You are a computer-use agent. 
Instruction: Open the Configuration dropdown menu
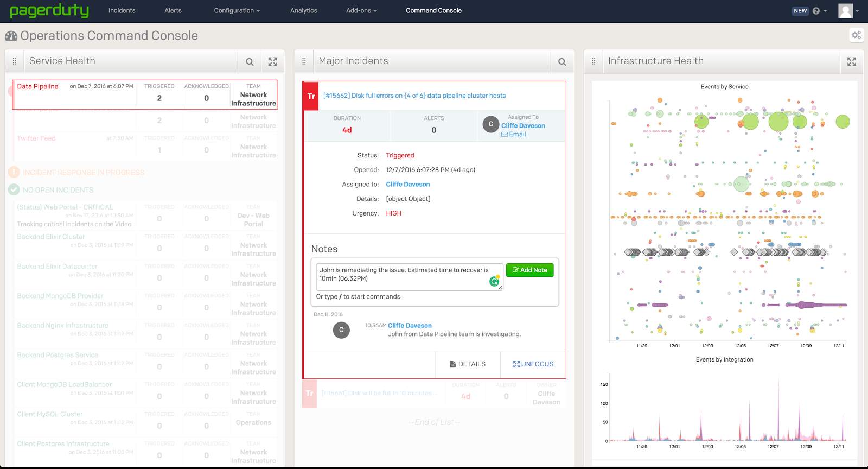[237, 10]
